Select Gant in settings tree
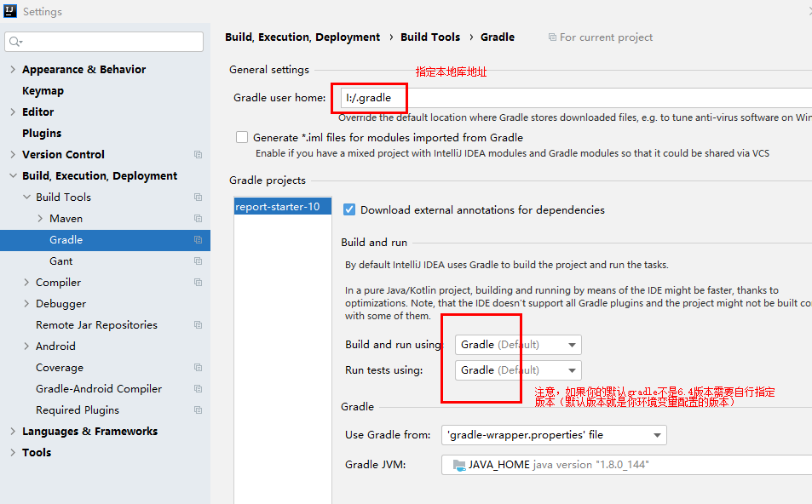This screenshot has height=504, width=812. pos(61,261)
